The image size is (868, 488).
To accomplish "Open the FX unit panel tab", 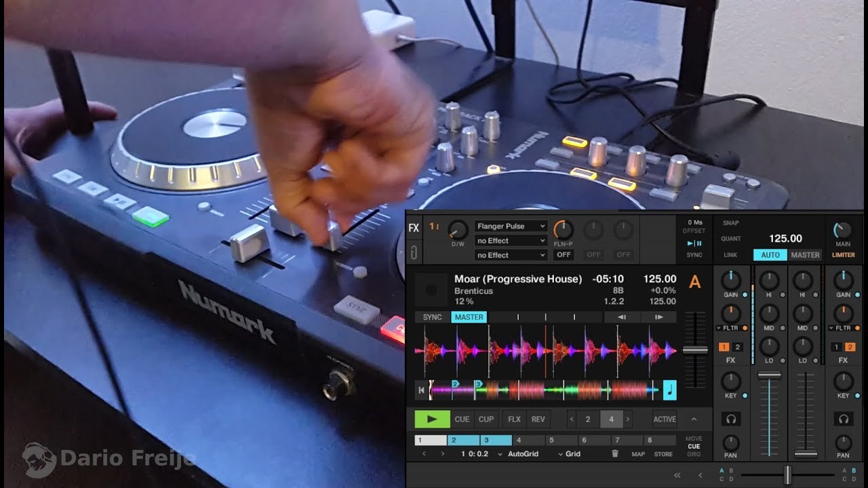I will click(413, 228).
